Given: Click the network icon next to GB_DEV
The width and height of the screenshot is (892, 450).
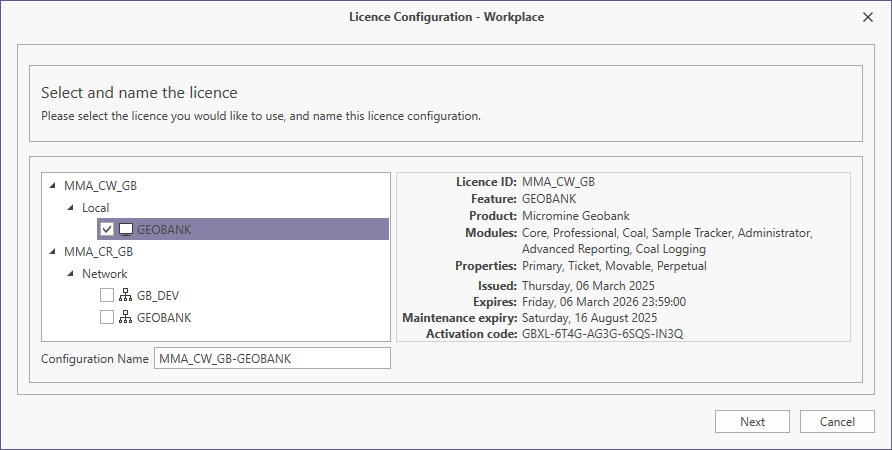Looking at the screenshot, I should (125, 295).
